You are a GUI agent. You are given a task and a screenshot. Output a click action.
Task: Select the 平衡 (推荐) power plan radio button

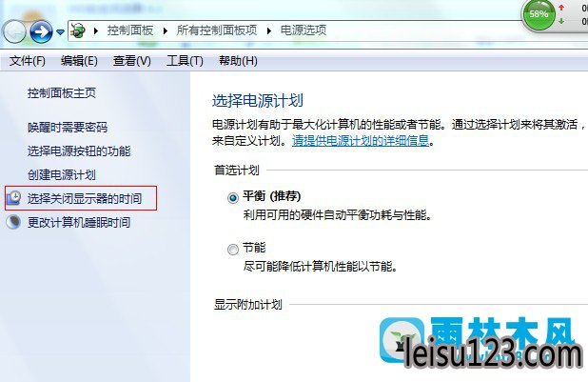point(233,197)
